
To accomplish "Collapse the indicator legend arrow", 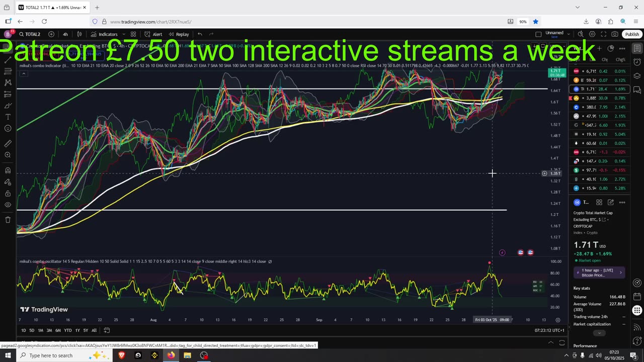I will pos(24,74).
